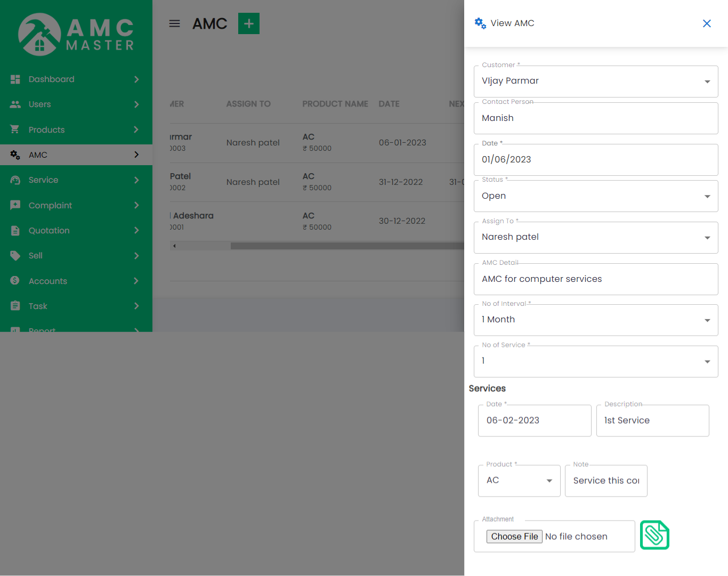Open the Status dropdown showing Open
Image resolution: width=728 pixels, height=576 pixels.
[x=595, y=196]
